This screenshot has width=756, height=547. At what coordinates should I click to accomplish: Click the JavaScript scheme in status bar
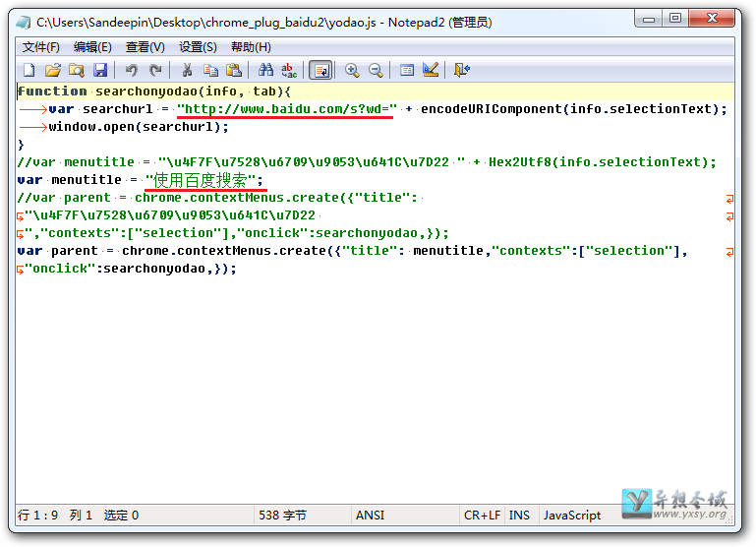572,516
